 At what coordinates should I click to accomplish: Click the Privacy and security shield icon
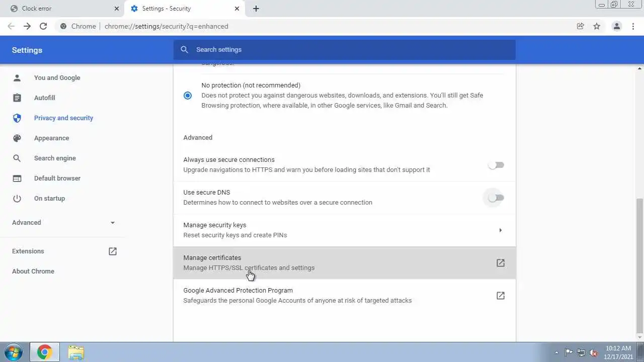click(x=17, y=118)
